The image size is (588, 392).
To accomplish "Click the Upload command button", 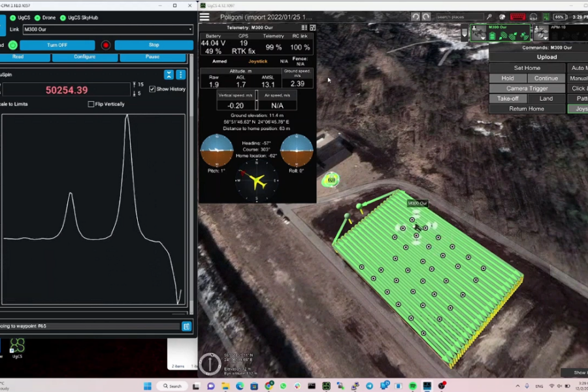I will pos(546,57).
